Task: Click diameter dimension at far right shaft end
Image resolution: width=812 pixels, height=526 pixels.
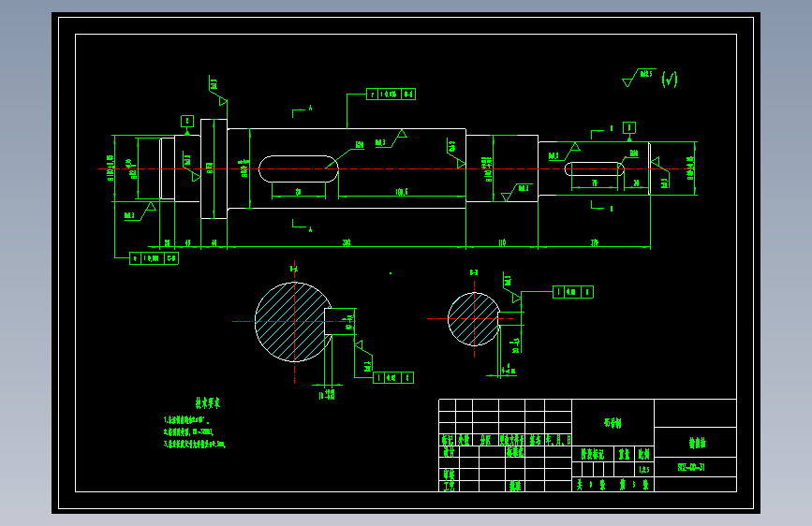Action: click(x=690, y=168)
